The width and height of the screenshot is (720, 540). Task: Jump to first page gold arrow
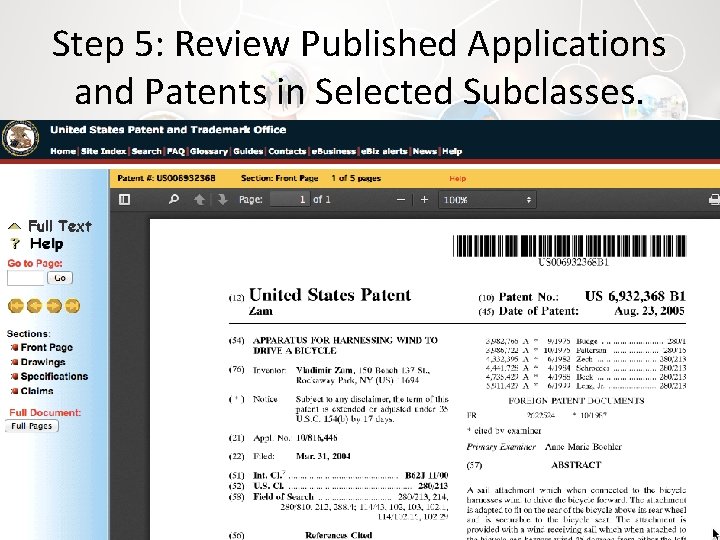[16, 306]
